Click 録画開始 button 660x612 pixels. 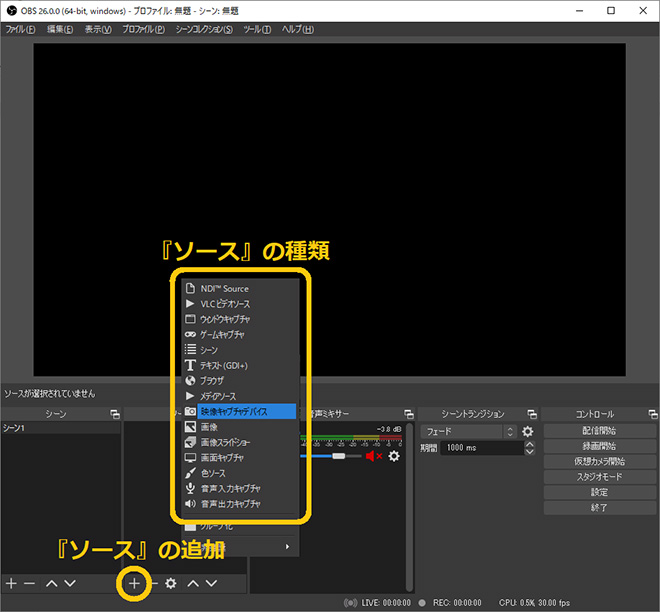pyautogui.click(x=599, y=446)
